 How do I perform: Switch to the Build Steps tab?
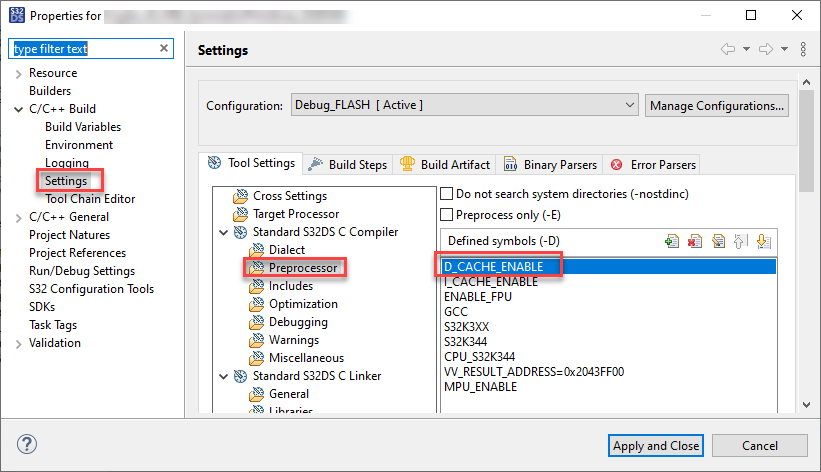point(349,164)
